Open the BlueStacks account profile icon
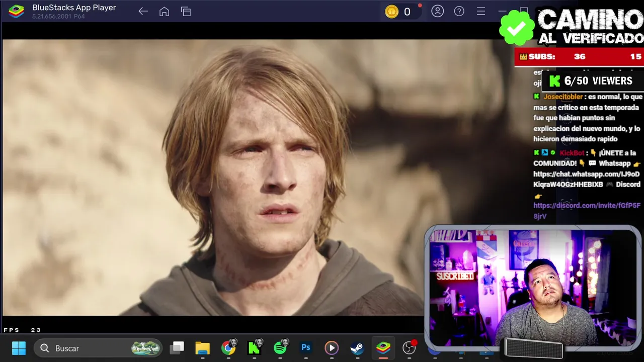The image size is (644, 362). [437, 11]
